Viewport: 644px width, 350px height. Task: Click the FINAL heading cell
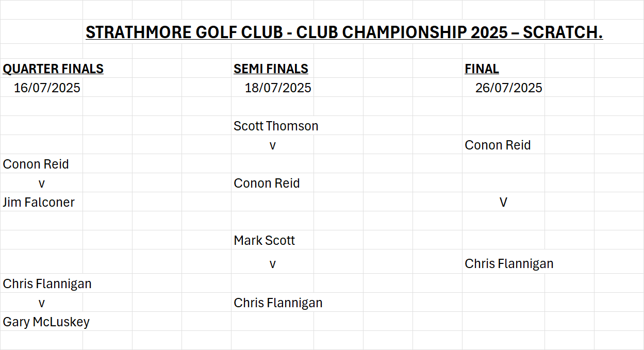[482, 69]
